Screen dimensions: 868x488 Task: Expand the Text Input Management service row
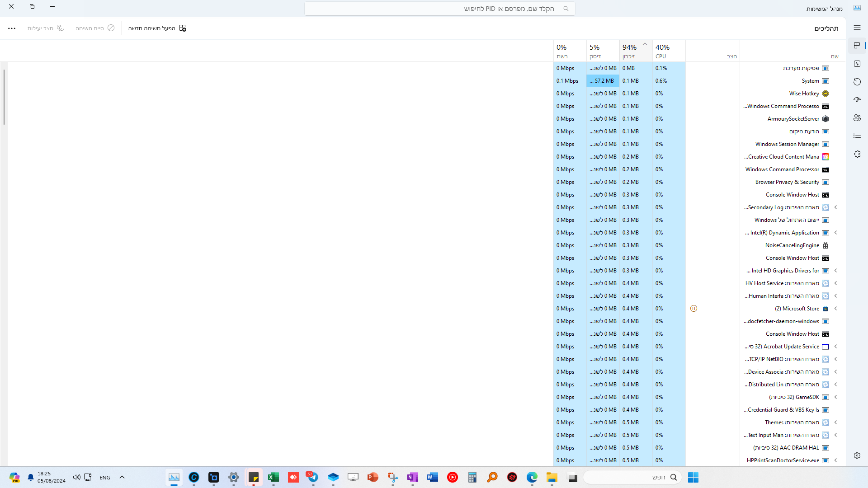pyautogui.click(x=836, y=435)
